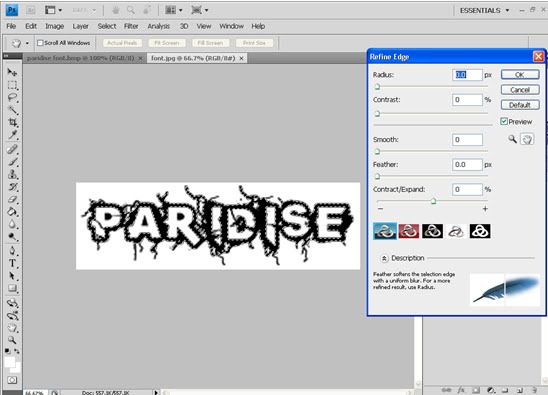Click the Smooth value field
Screen dimensions: 548x395
[x=467, y=140]
